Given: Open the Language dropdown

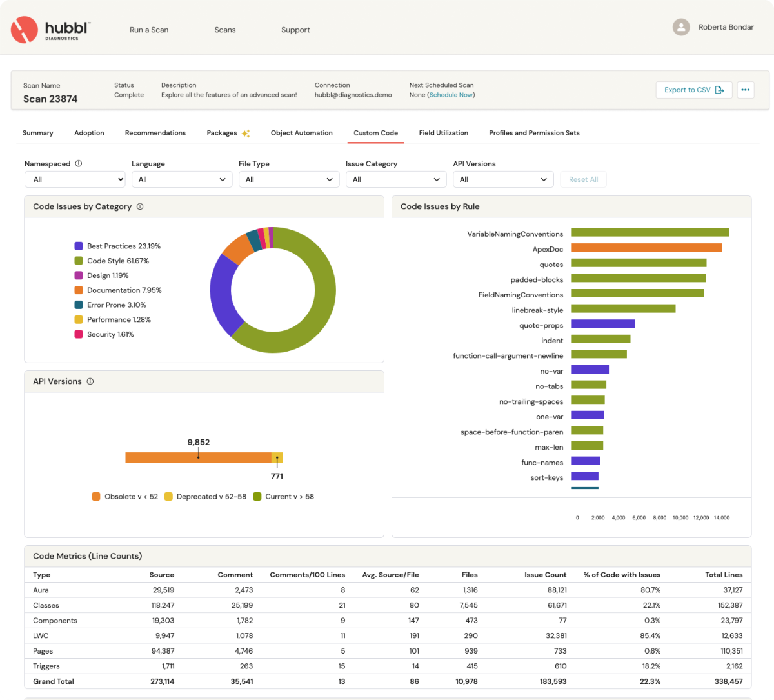Looking at the screenshot, I should coord(182,179).
